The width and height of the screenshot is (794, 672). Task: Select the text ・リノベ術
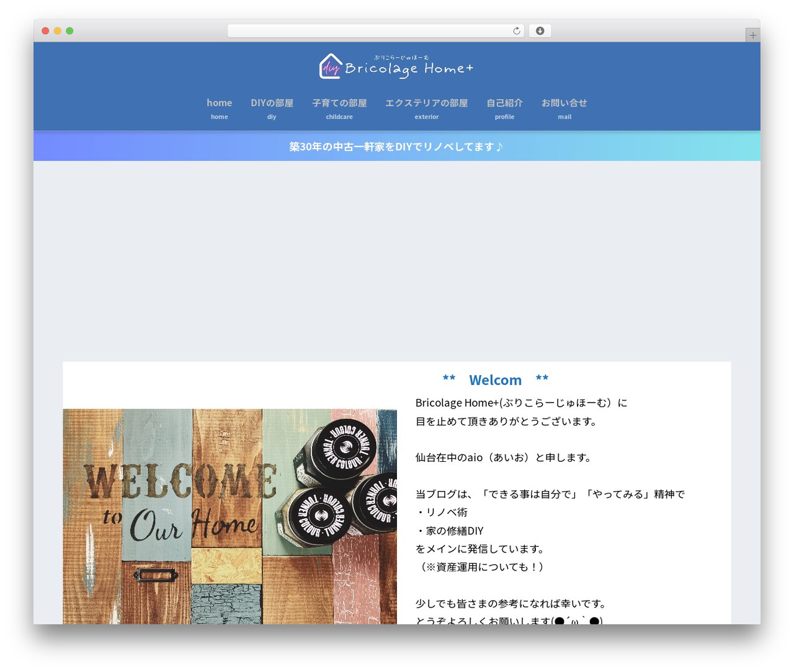coord(441,512)
